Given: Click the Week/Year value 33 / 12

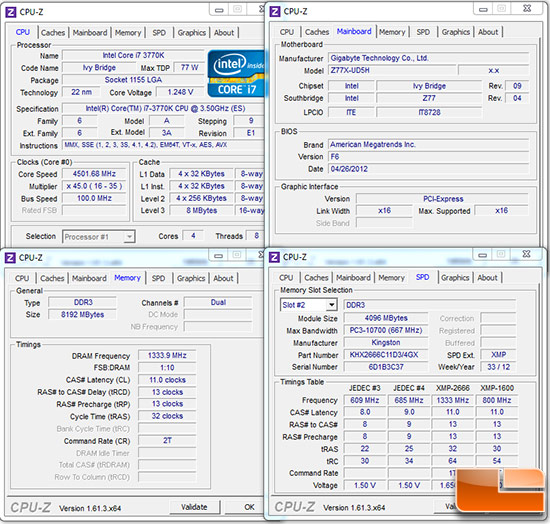Looking at the screenshot, I should pos(498,367).
